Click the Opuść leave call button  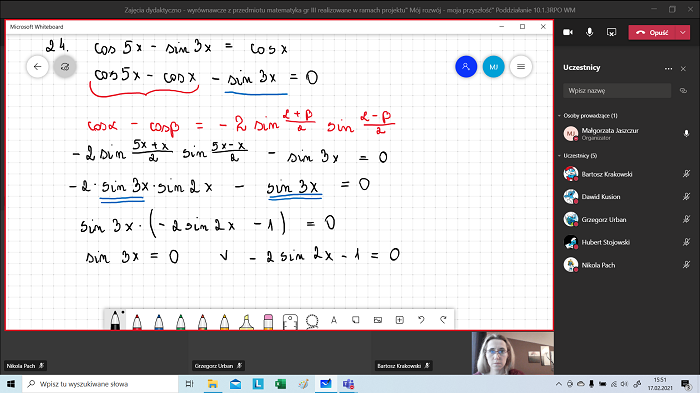pos(652,32)
